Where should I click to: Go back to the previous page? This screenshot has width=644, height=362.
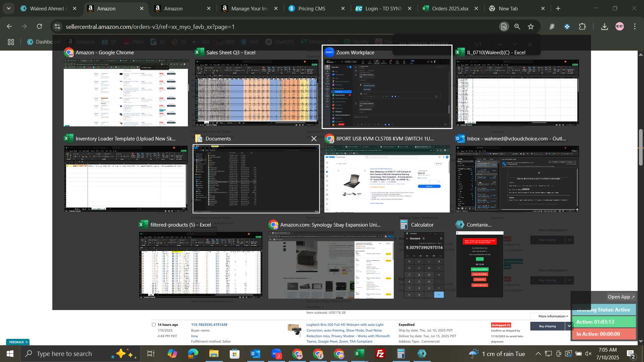[9, 26]
